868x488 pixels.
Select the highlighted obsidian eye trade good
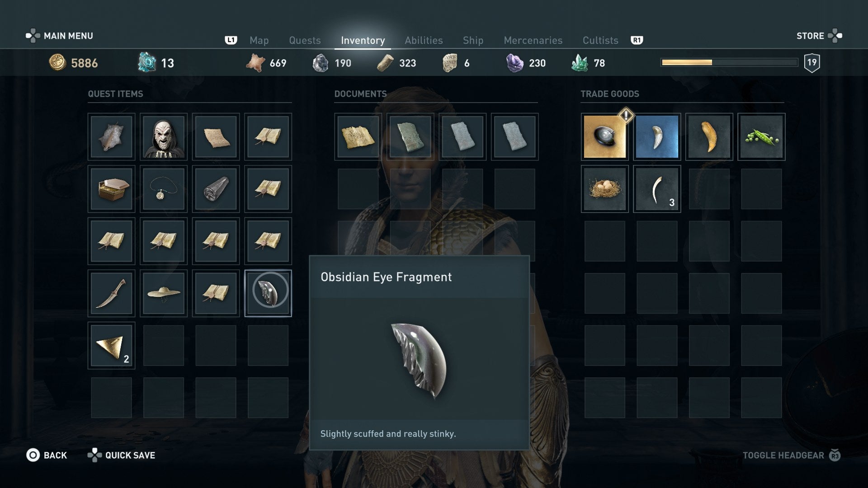pos(604,136)
